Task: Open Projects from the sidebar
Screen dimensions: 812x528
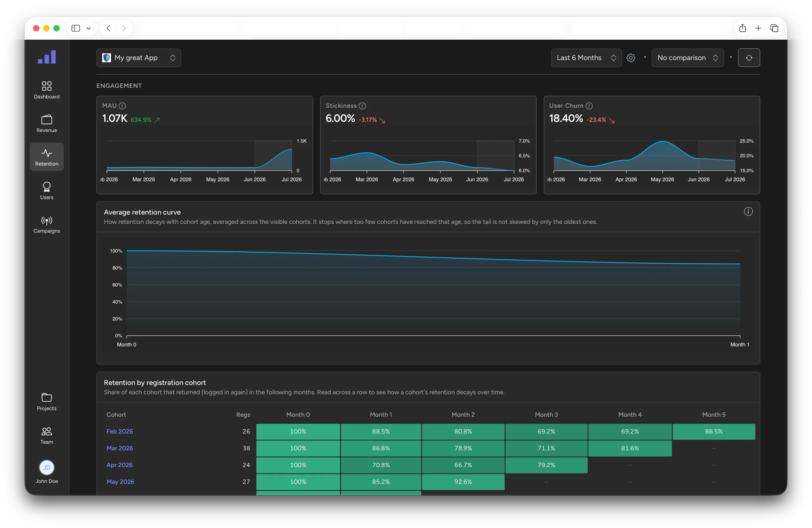Action: (47, 401)
